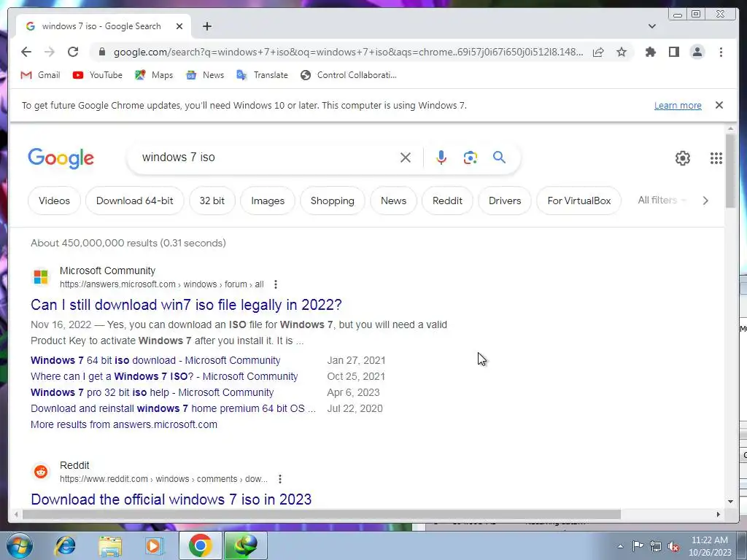Image resolution: width=747 pixels, height=560 pixels.
Task: Open 'Download the official windows 7 iso in 2023'
Action: (x=171, y=499)
